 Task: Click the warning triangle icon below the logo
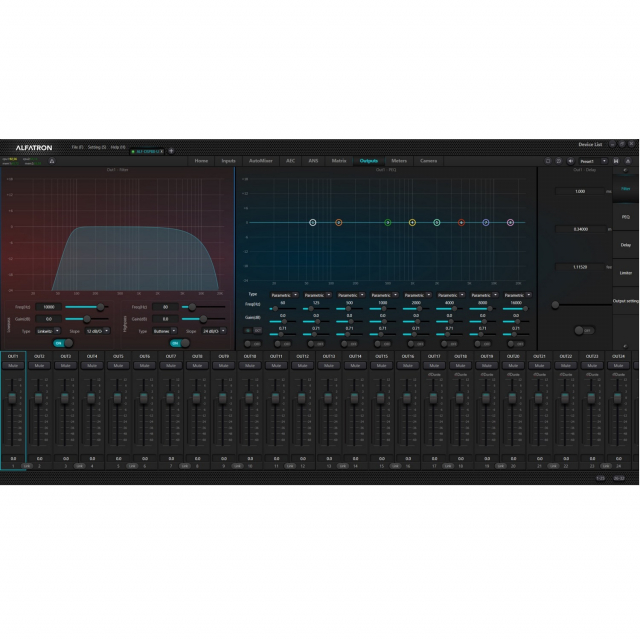point(52,160)
